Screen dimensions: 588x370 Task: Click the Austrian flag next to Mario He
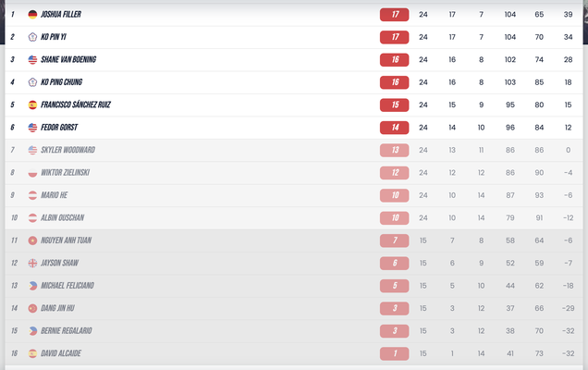pos(33,195)
